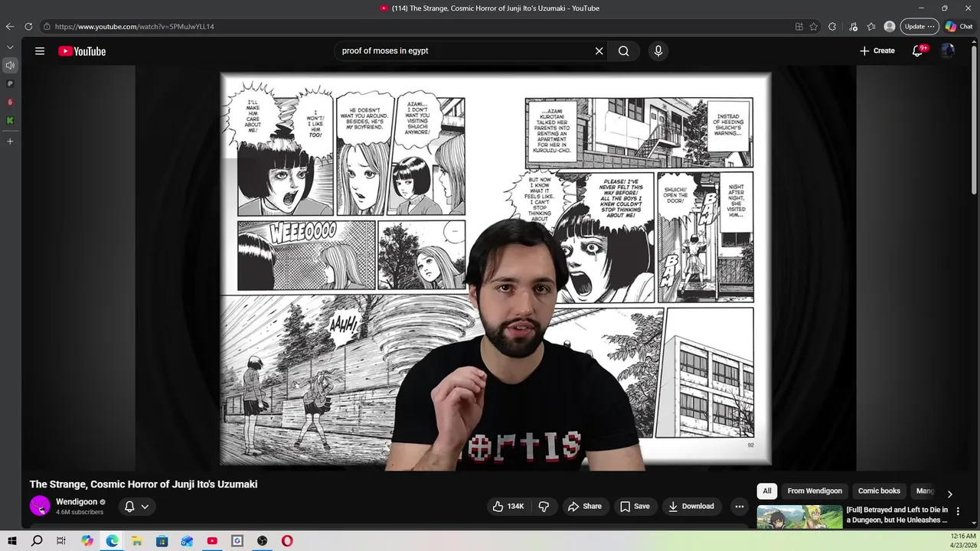Open Copilot Chat sidebar

click(959, 27)
